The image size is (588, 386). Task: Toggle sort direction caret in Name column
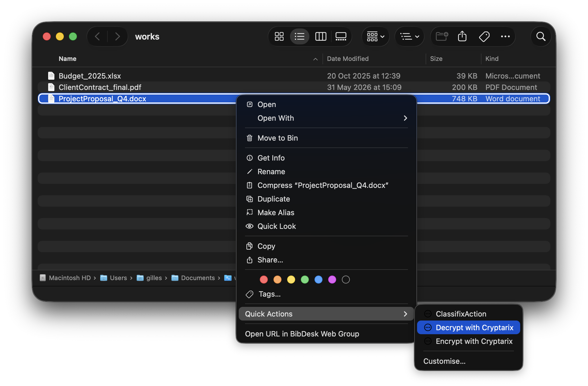pyautogui.click(x=315, y=59)
